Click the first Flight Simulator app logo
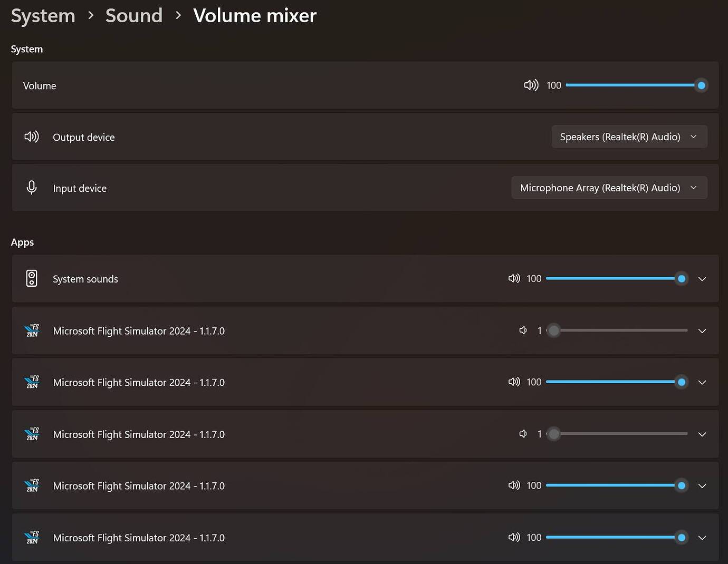The image size is (728, 564). (32, 330)
